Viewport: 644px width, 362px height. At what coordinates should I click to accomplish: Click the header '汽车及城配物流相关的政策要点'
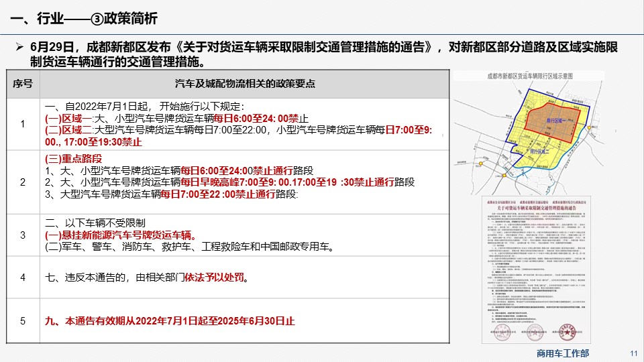(245, 84)
